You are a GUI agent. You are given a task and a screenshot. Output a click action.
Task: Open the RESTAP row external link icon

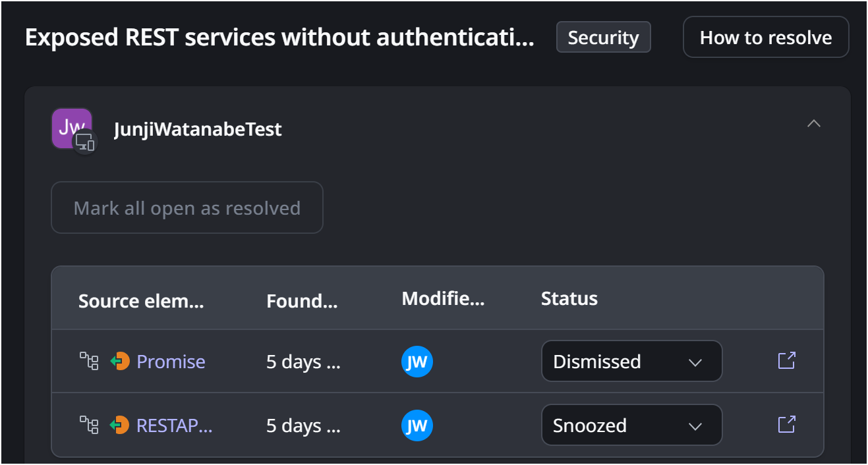click(786, 425)
